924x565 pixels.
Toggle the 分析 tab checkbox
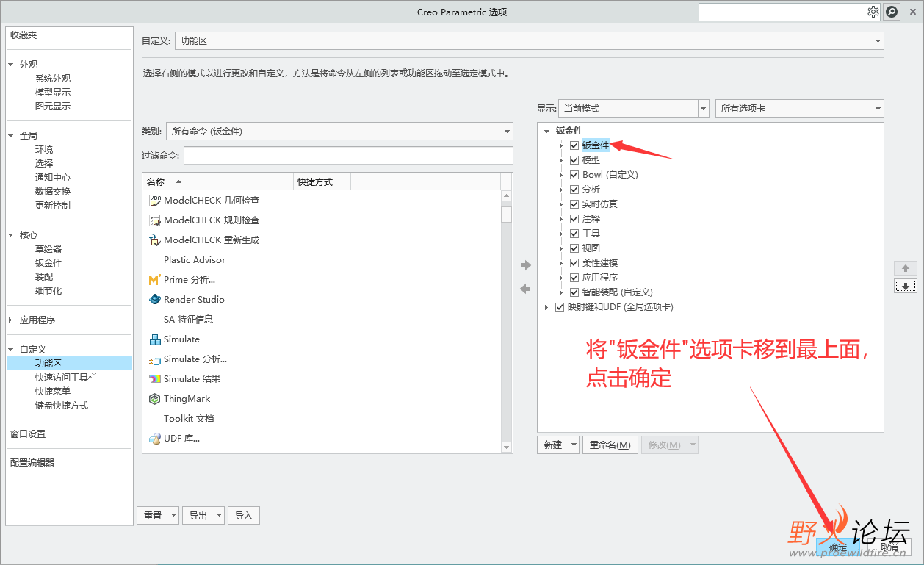coord(574,190)
